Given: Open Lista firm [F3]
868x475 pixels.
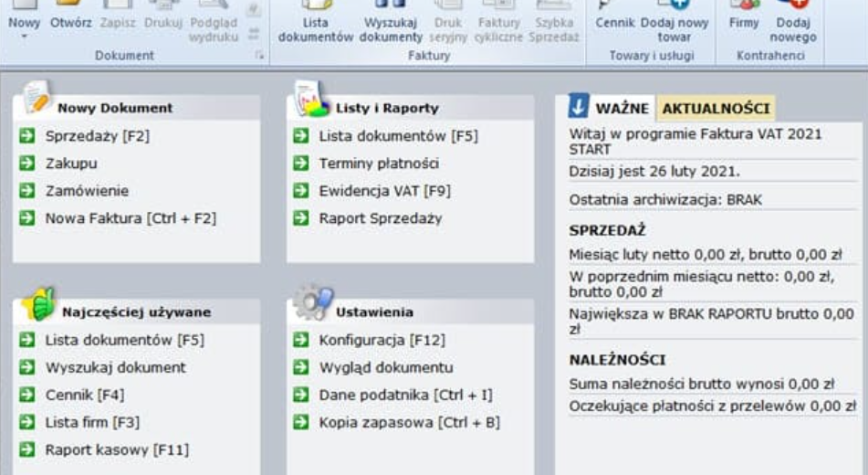Looking at the screenshot, I should pos(92,422).
